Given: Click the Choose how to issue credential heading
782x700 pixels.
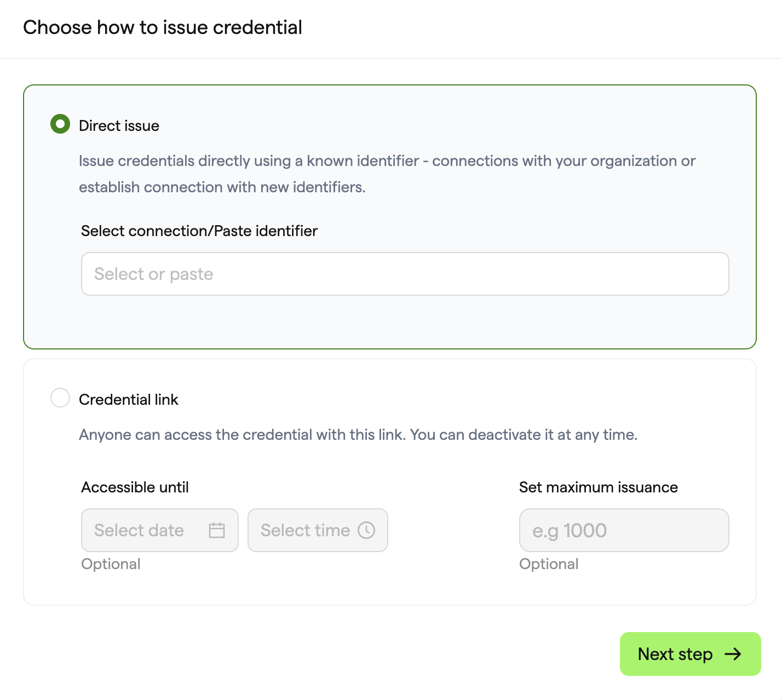Looking at the screenshot, I should (163, 27).
